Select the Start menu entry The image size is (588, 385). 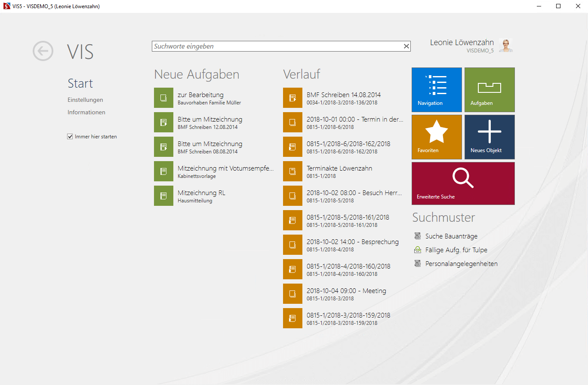(80, 83)
